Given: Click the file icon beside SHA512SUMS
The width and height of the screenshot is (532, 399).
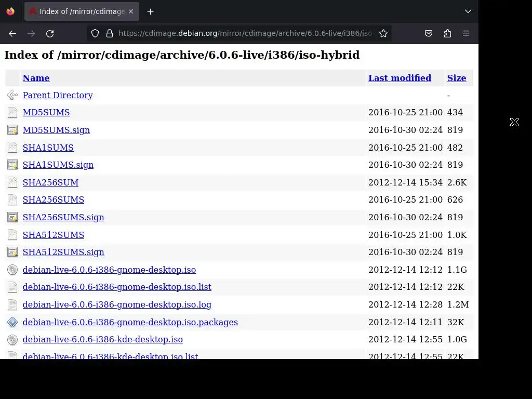Looking at the screenshot, I should coord(12,235).
